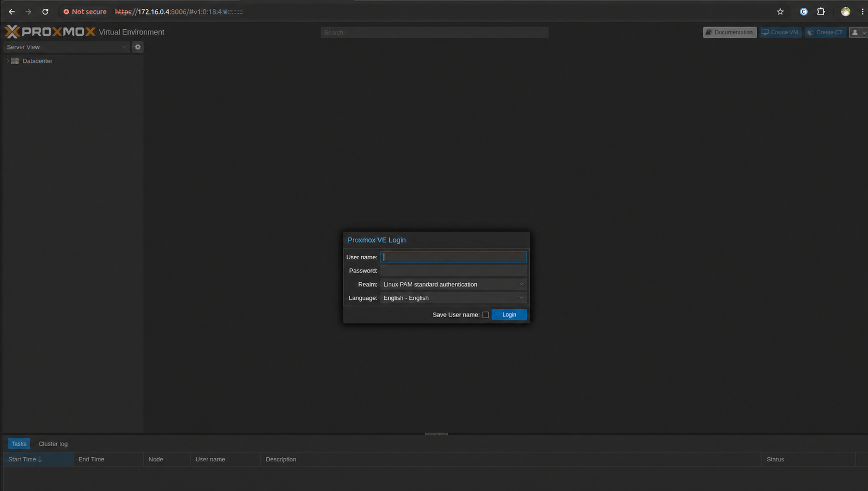The height and width of the screenshot is (491, 868).
Task: Tick the Save User name checkbox
Action: [x=486, y=314]
